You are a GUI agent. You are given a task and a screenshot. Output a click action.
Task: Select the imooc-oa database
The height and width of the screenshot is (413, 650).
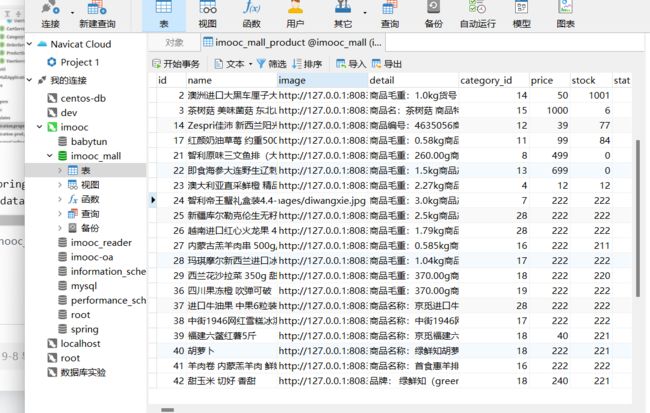pos(92,257)
